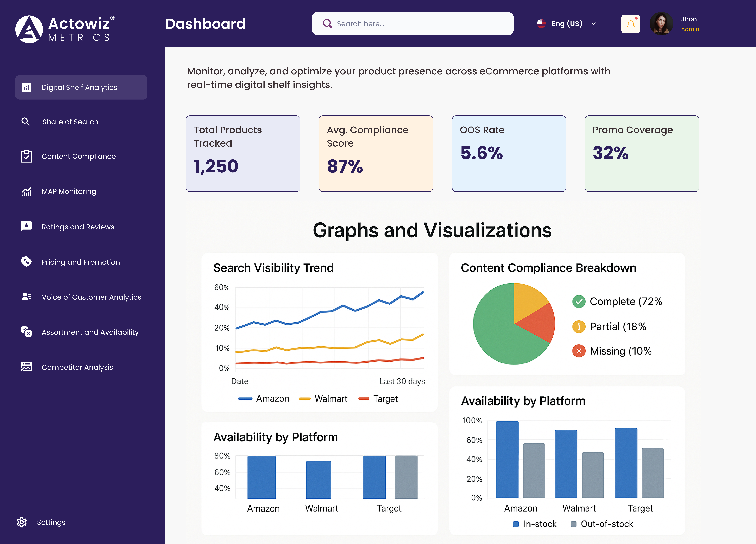Go to Voice of Customer Analytics
This screenshot has height=544, width=756.
click(x=91, y=297)
